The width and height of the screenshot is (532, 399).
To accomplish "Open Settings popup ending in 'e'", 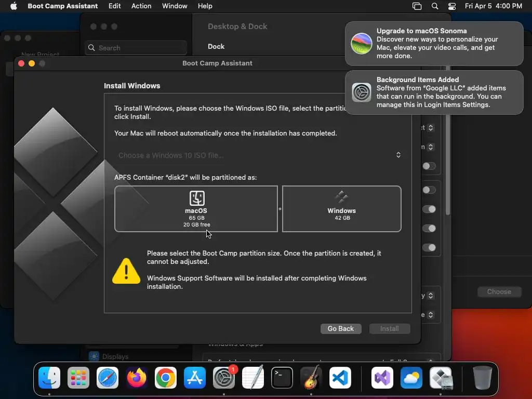I will [430, 315].
